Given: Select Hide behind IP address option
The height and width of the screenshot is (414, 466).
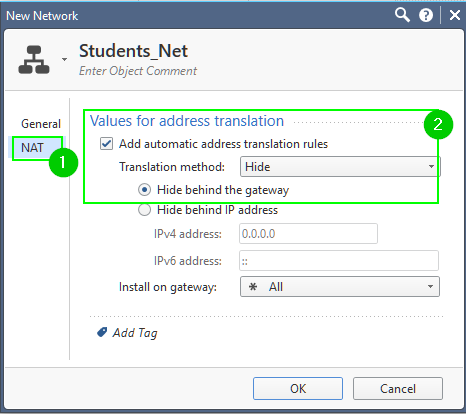Looking at the screenshot, I should (144, 210).
